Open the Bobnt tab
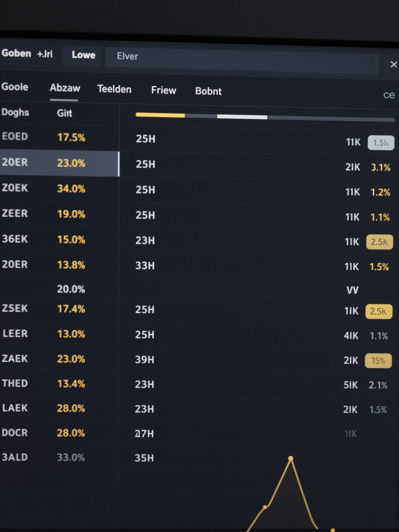 (208, 91)
